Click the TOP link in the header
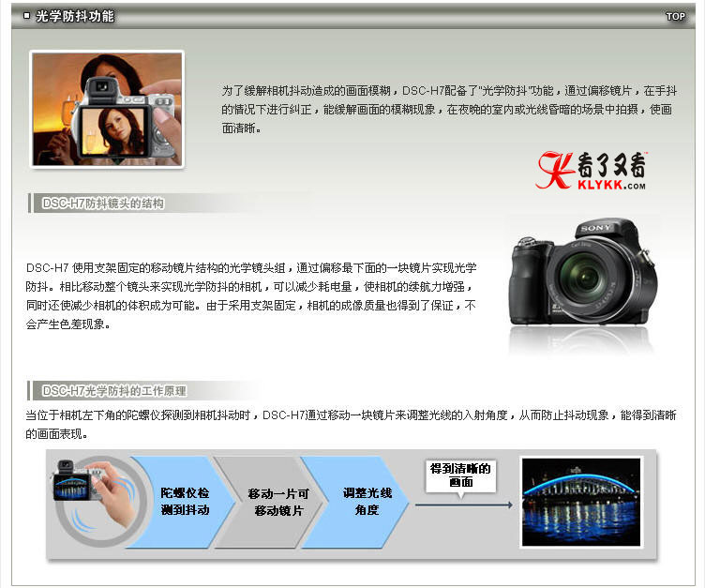The width and height of the screenshot is (705, 588). (675, 17)
